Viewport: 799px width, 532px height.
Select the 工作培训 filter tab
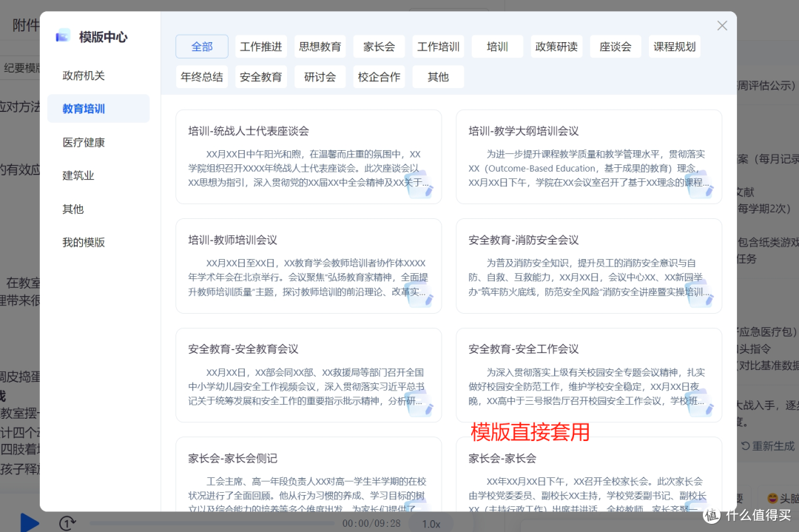pyautogui.click(x=438, y=47)
